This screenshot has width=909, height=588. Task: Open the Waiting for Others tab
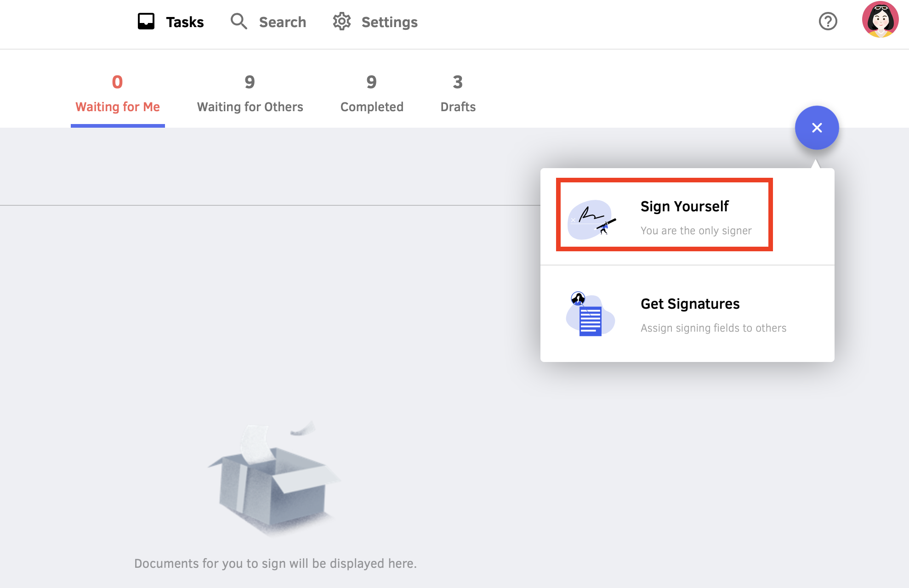[250, 107]
